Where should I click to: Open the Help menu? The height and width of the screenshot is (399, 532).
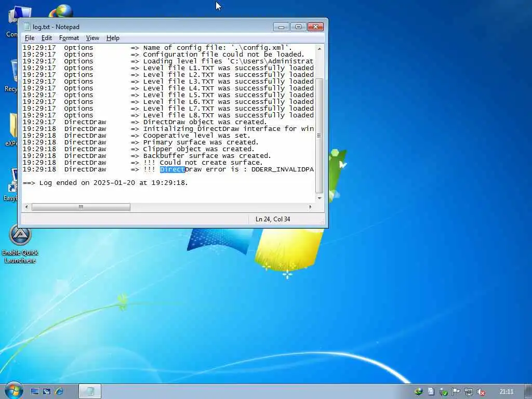(113, 38)
